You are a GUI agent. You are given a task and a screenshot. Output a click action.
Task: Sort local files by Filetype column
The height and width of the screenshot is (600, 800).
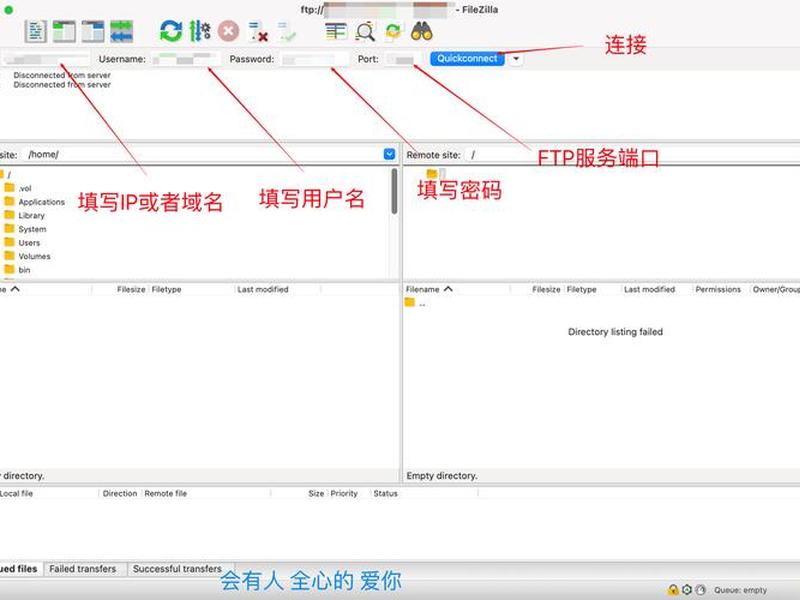click(166, 289)
